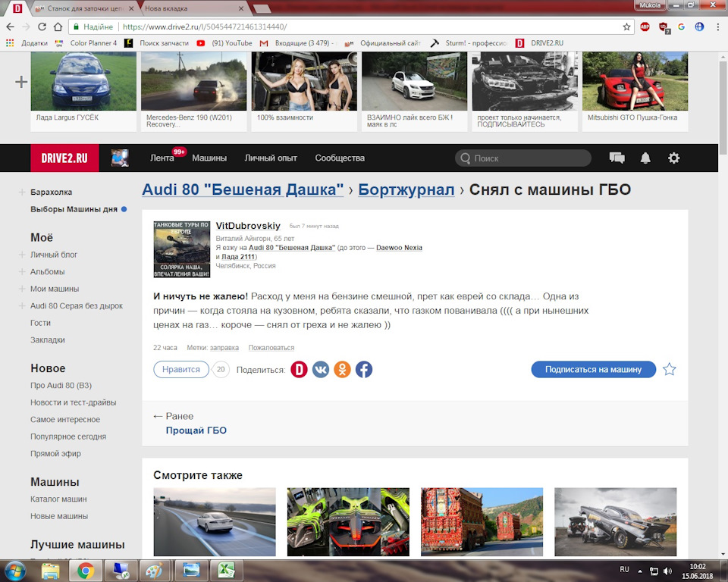Open the Лента feed menu item
Screen dimensions: 728x582
[162, 158]
